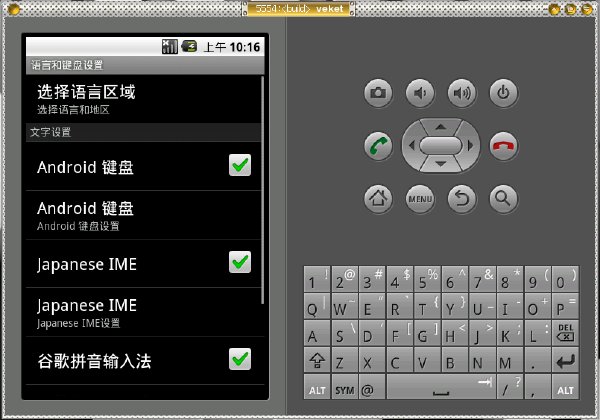Click the comma key
The height and width of the screenshot is (420, 600).
click(538, 387)
